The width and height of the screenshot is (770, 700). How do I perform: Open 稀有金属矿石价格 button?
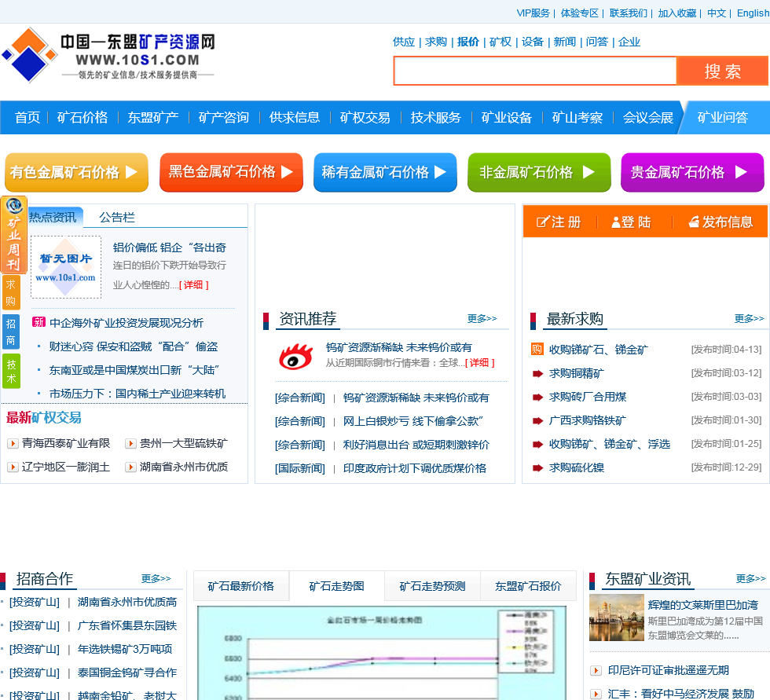386,172
